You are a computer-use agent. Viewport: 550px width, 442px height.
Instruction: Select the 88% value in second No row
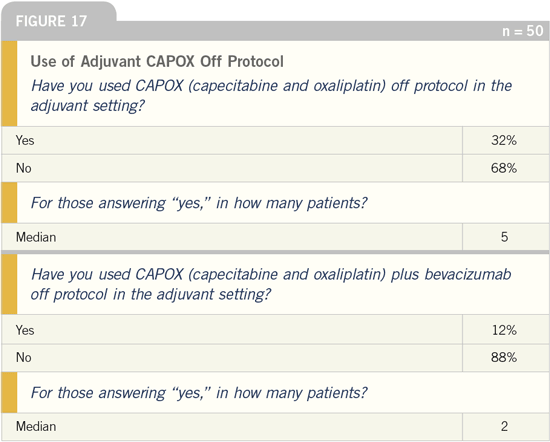point(504,357)
